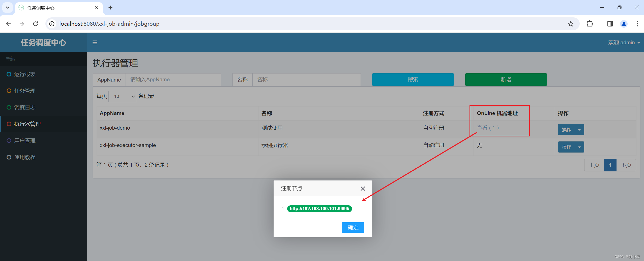Image resolution: width=644 pixels, height=261 pixels.
Task: Click the 第 1 页 record summary text
Action: point(132,165)
